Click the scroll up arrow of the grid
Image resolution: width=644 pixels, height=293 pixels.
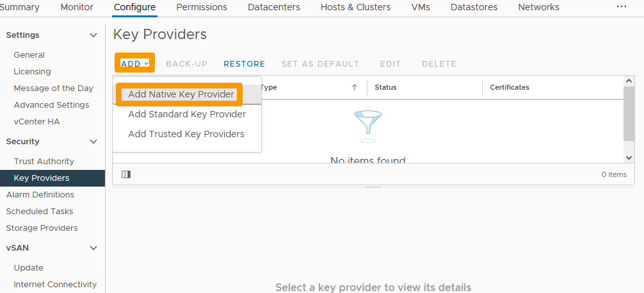(629, 82)
